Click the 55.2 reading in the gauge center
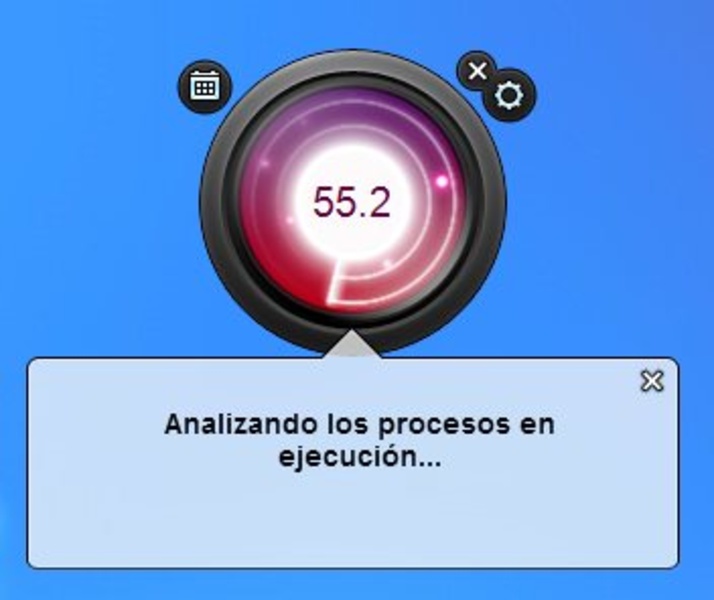Image resolution: width=714 pixels, height=600 pixels. click(x=352, y=202)
